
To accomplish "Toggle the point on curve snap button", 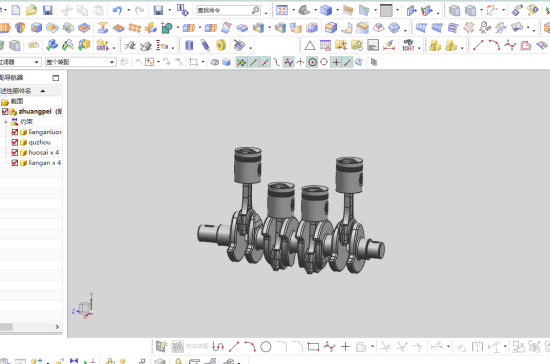I will coord(348,62).
